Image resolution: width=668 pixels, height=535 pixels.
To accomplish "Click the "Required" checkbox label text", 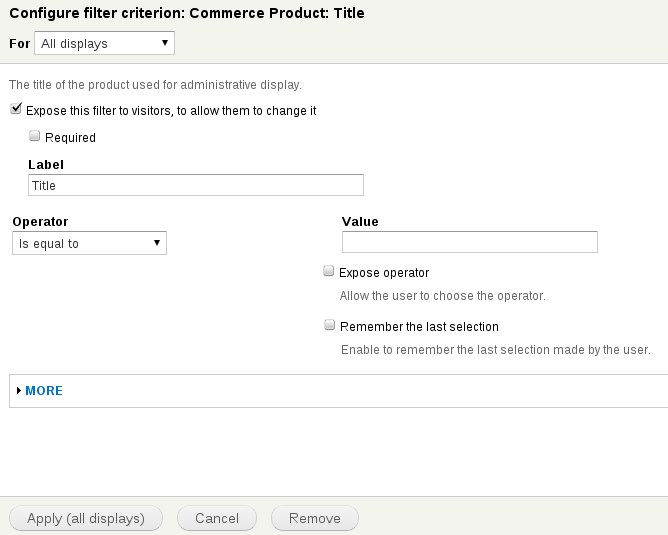I will click(70, 138).
